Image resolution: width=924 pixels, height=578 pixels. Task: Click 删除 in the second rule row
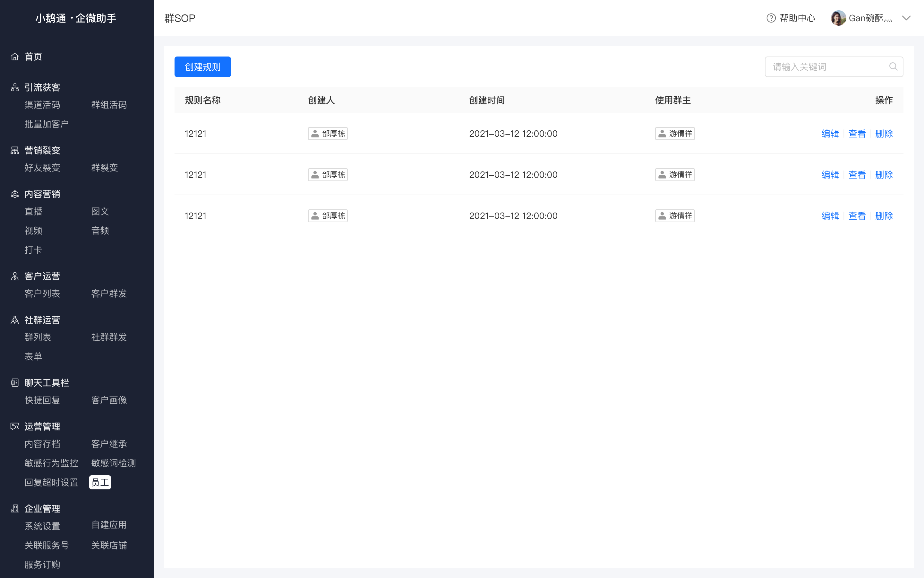(x=884, y=175)
